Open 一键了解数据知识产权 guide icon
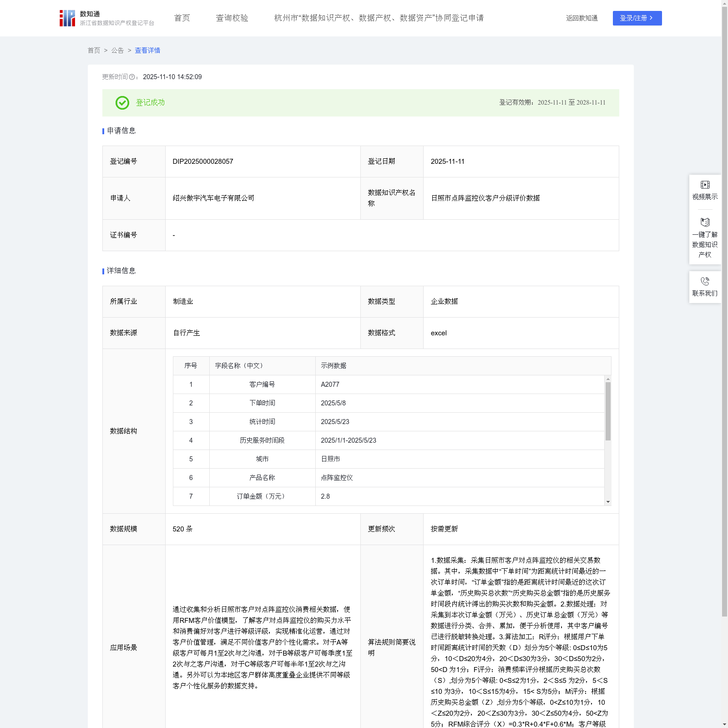 [x=705, y=222]
